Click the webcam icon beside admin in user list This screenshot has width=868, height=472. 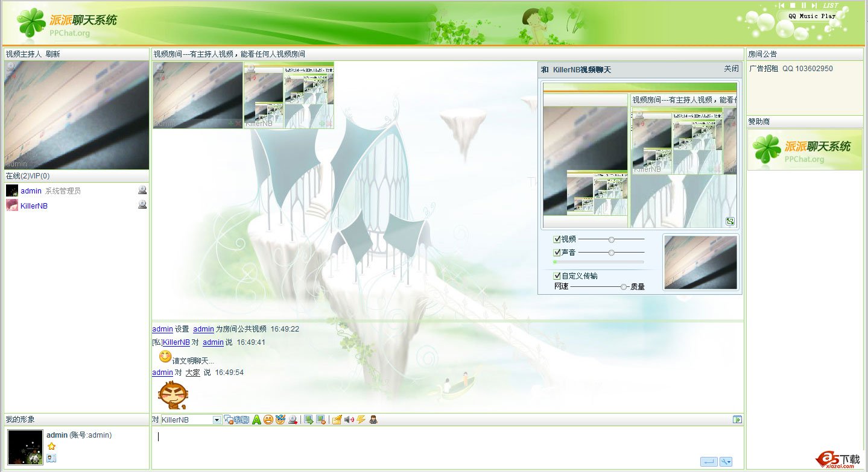(x=142, y=190)
